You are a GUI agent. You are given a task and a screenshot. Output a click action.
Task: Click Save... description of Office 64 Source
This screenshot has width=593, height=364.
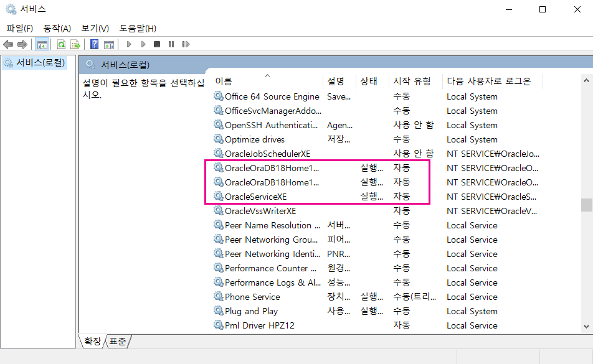(339, 96)
